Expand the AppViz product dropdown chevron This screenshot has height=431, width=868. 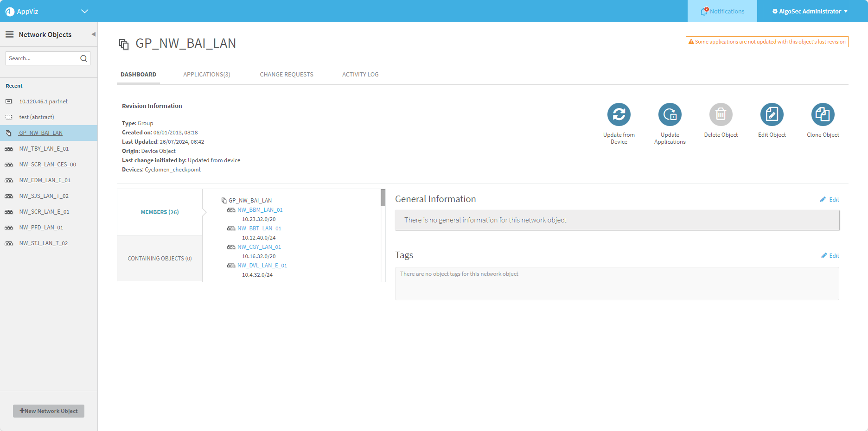pos(84,11)
